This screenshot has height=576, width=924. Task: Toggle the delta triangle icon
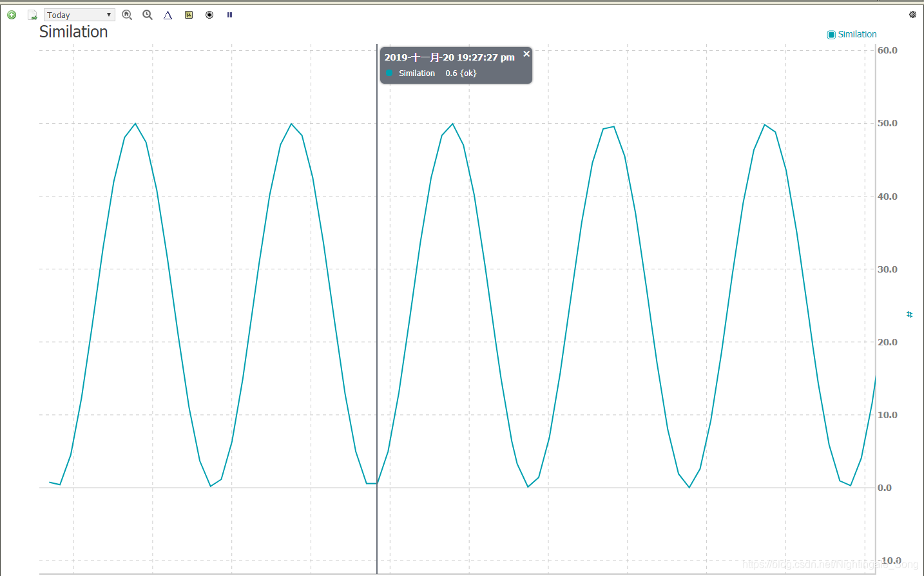[168, 15]
